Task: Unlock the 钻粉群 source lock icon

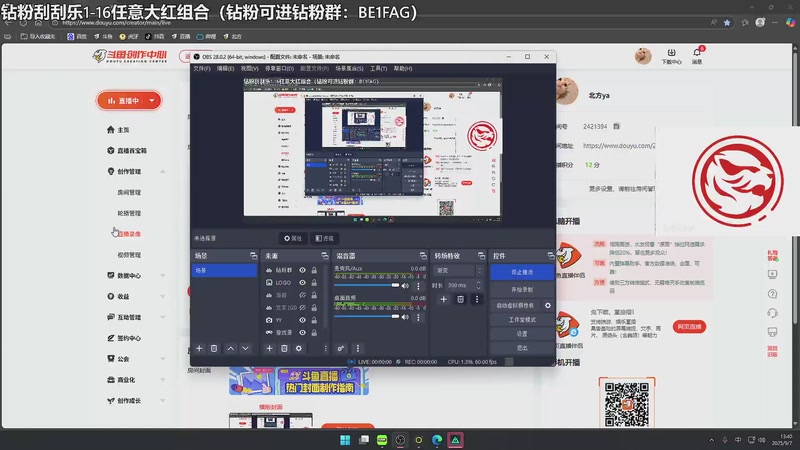Action: coord(314,270)
